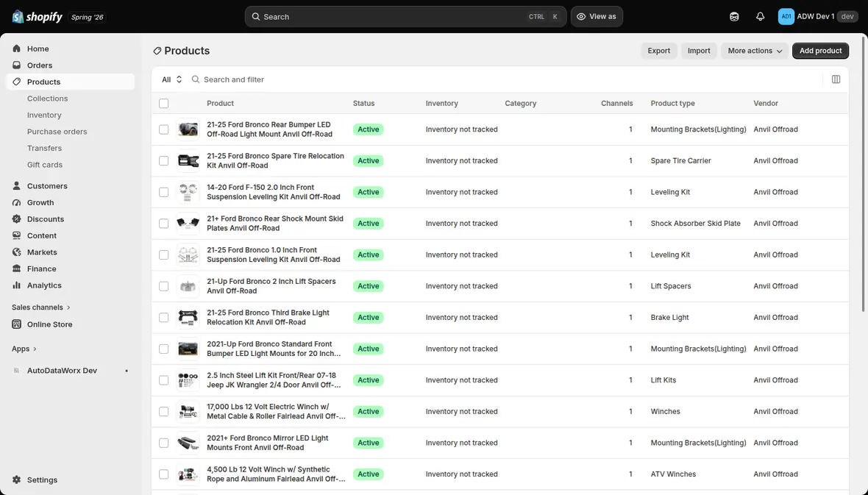Open the notifications bell

pos(760,17)
